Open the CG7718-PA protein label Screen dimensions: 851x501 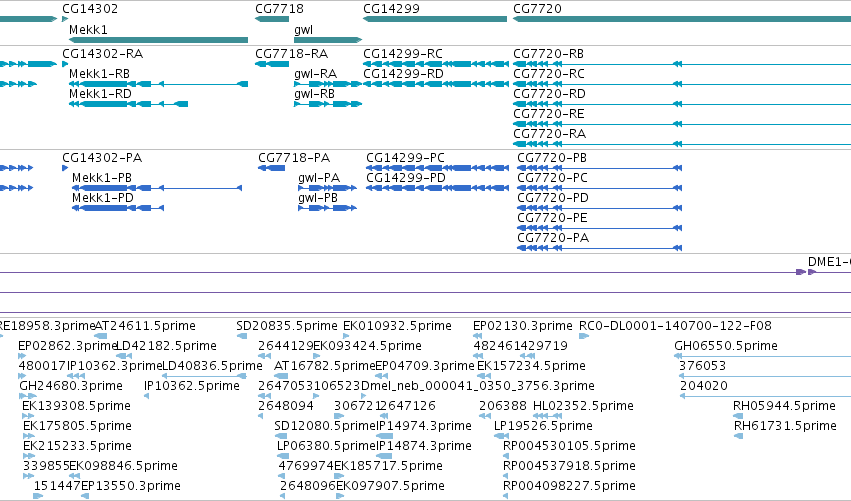click(294, 158)
